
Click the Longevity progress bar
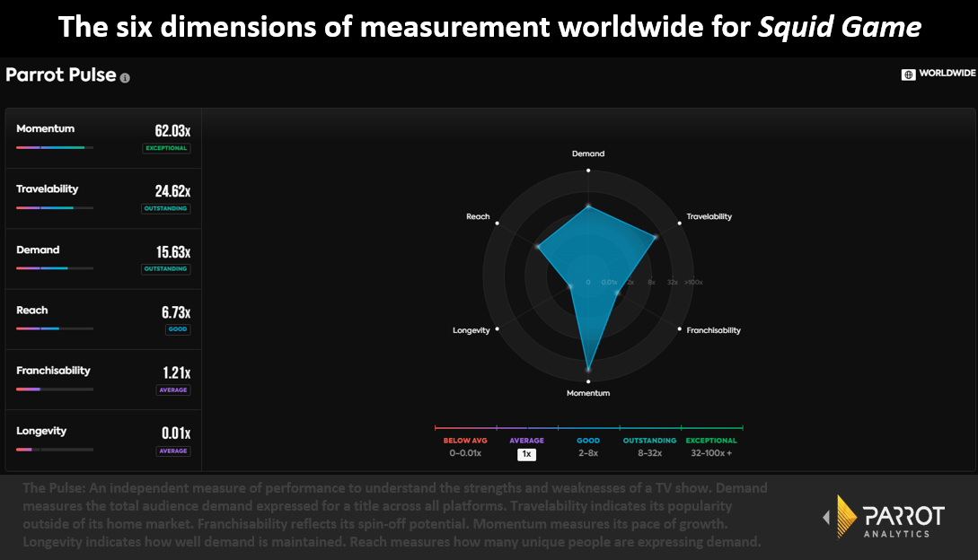coord(55,450)
